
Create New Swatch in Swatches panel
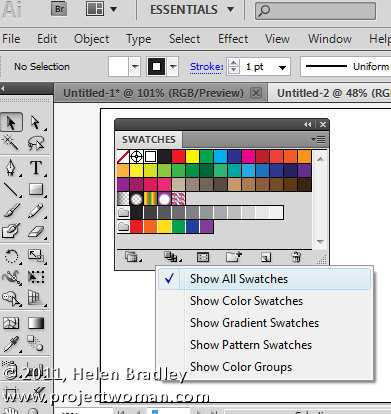(x=266, y=257)
